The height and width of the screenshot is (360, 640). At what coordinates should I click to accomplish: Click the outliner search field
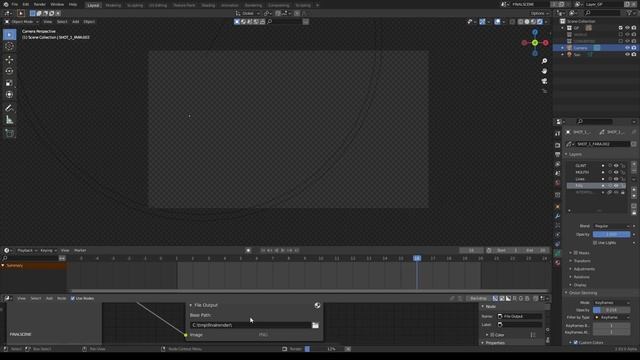point(602,13)
